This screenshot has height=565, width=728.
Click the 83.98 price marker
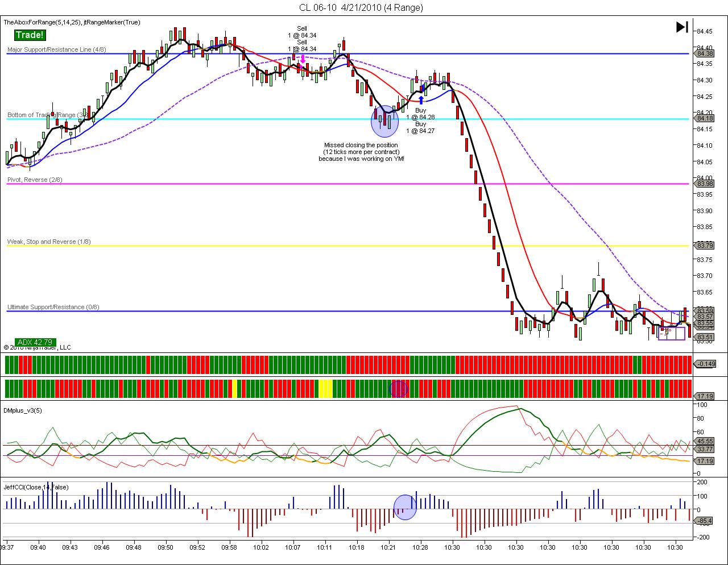click(705, 184)
